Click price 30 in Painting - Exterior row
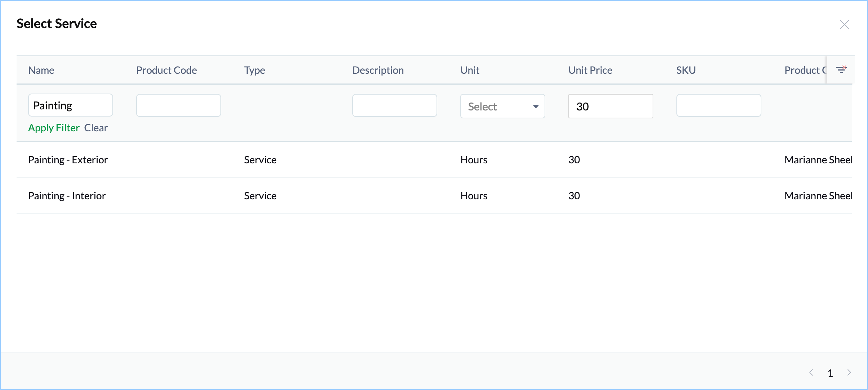 point(574,160)
